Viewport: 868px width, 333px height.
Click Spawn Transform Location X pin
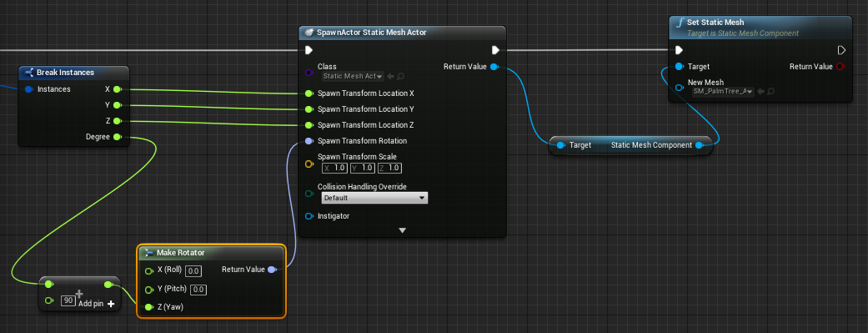coord(309,93)
